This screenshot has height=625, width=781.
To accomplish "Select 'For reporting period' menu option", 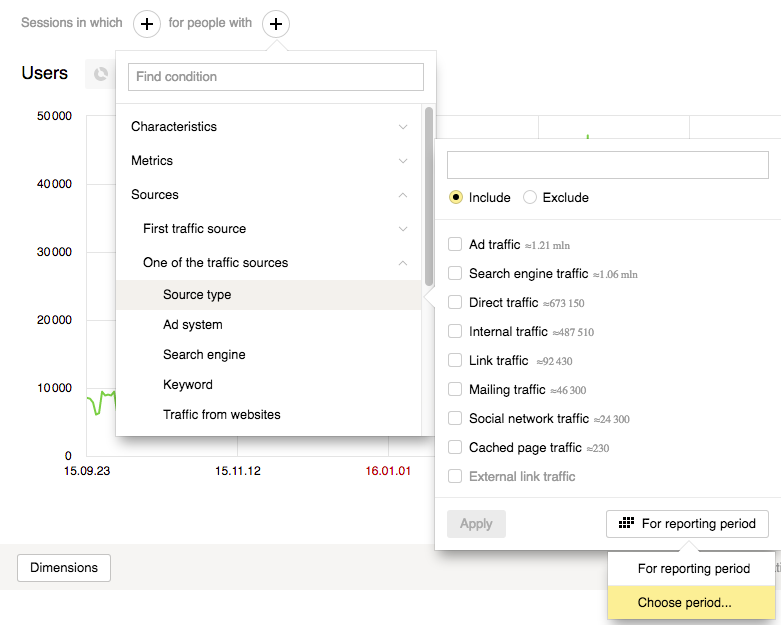I will pos(693,568).
